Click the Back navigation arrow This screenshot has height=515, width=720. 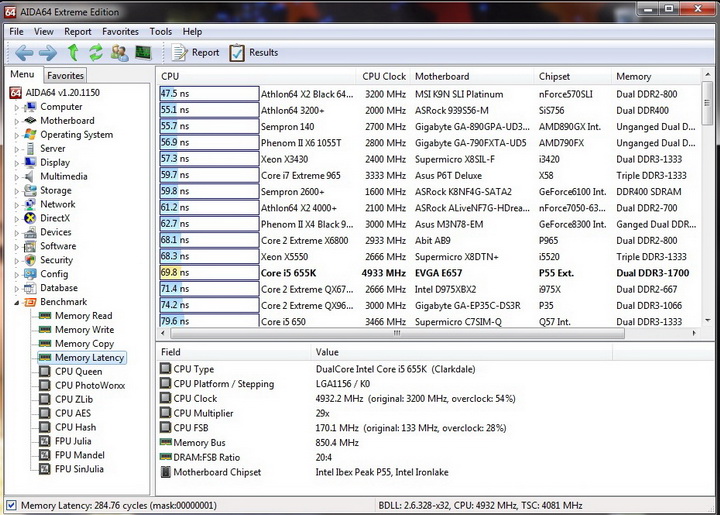[x=24, y=53]
